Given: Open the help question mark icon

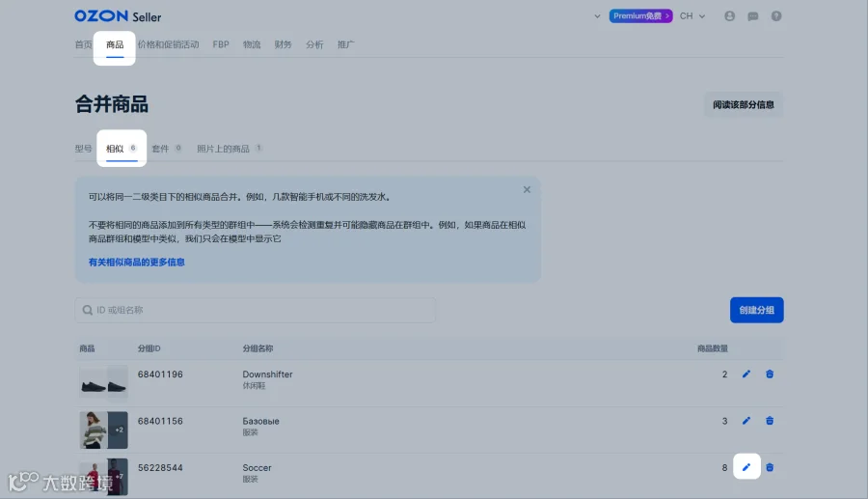Looking at the screenshot, I should coord(776,16).
